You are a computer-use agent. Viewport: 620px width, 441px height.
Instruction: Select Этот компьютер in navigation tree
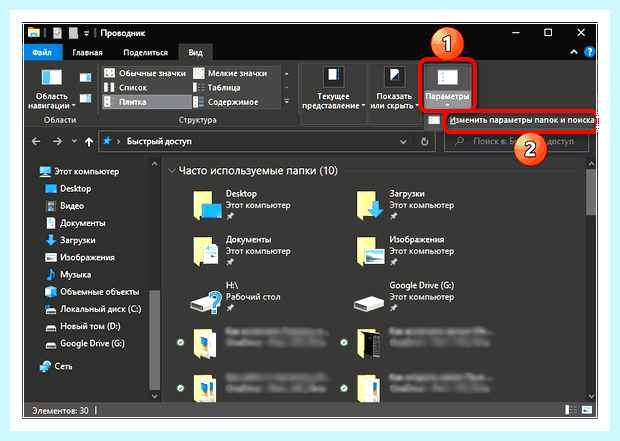(x=79, y=171)
